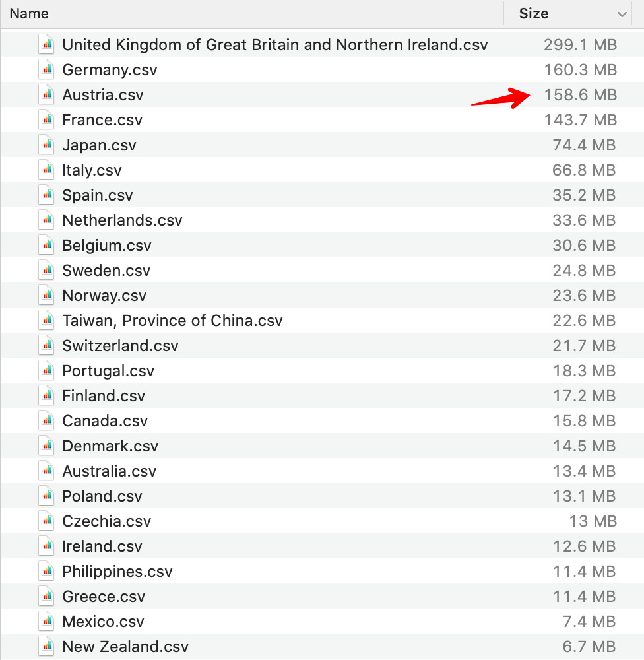Click the Ireland.csv file icon
The height and width of the screenshot is (660, 644).
pos(46,546)
